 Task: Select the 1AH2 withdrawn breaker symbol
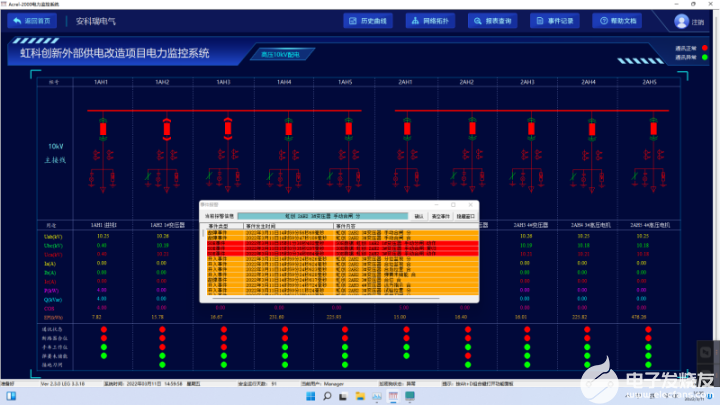tap(167, 129)
